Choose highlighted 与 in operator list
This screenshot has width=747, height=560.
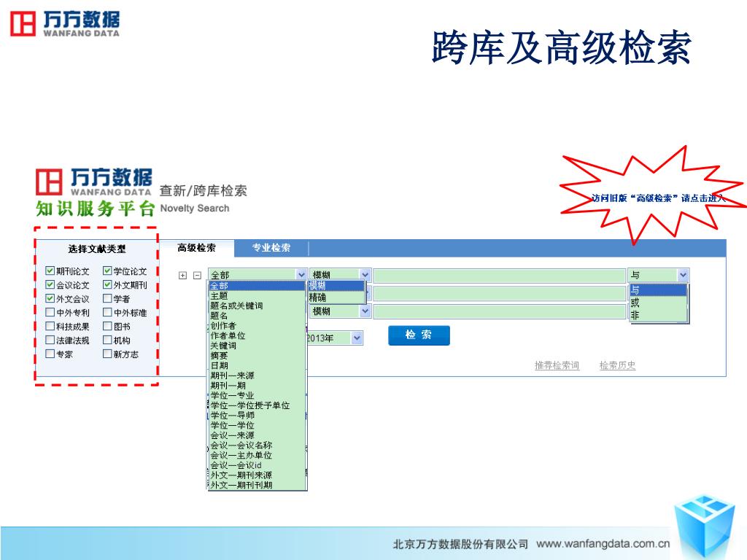[658, 290]
